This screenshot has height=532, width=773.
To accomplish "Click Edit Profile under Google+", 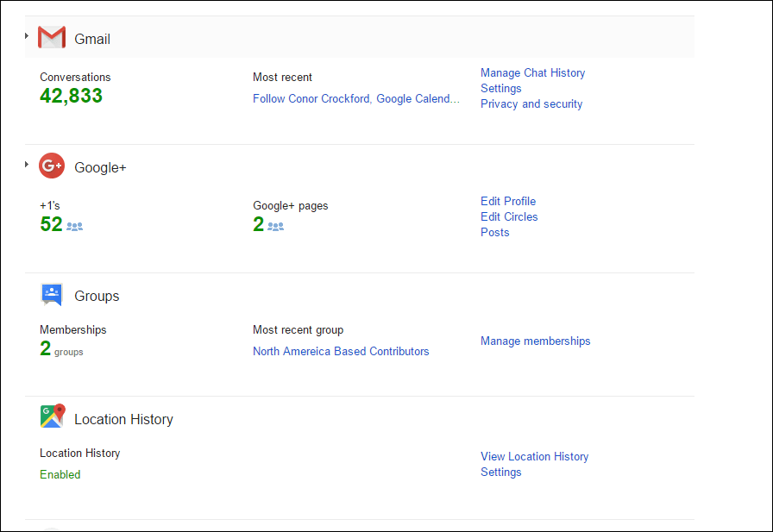I will click(x=508, y=202).
